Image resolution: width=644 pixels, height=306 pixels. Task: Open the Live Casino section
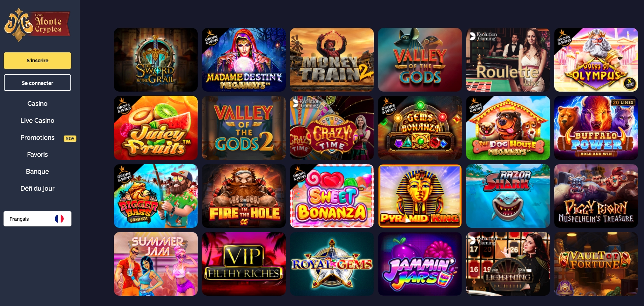point(37,121)
